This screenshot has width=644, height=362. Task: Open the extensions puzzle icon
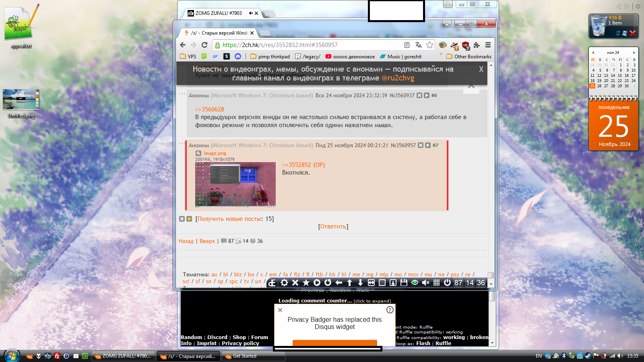click(477, 45)
